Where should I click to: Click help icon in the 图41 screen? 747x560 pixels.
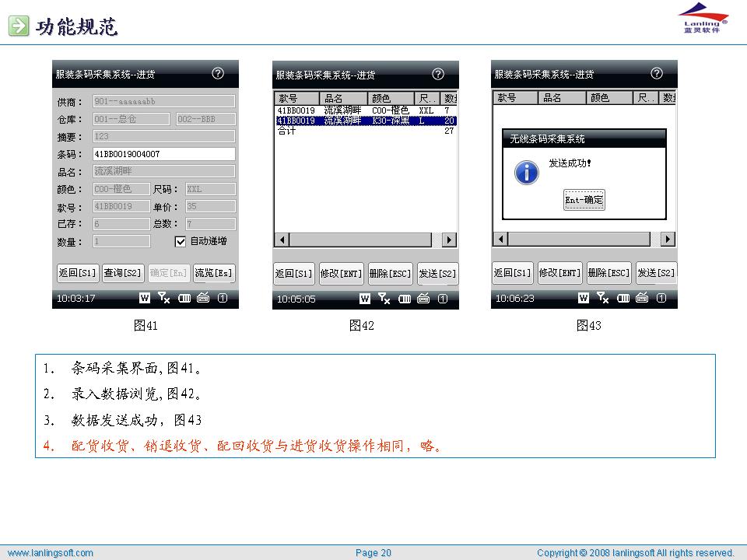[218, 74]
